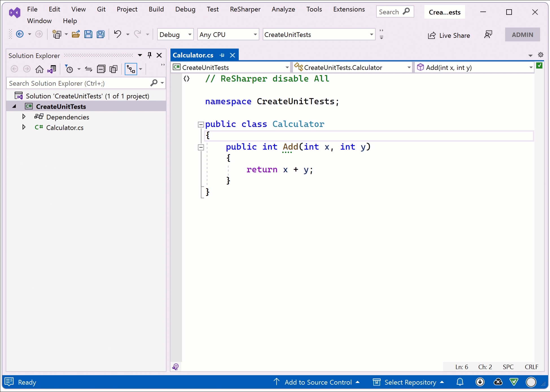Save Calculator.cs with the Save icon
The height and width of the screenshot is (392, 550).
88,34
